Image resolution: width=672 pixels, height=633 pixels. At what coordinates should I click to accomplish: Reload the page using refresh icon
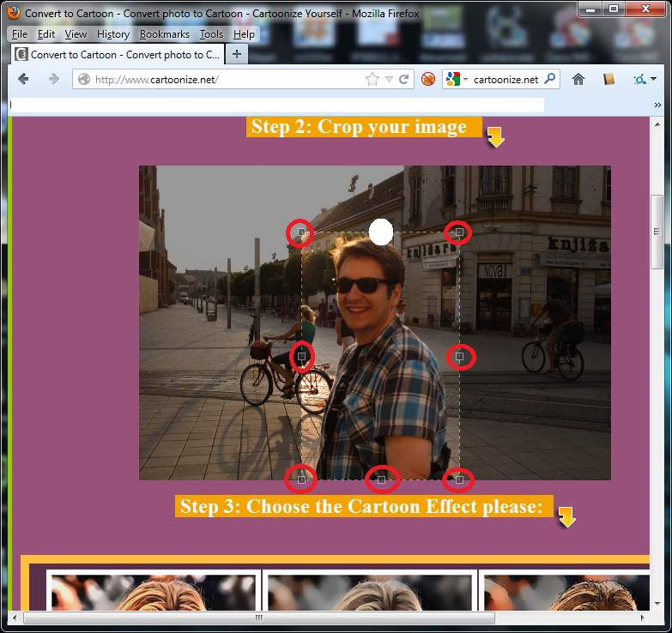click(403, 79)
